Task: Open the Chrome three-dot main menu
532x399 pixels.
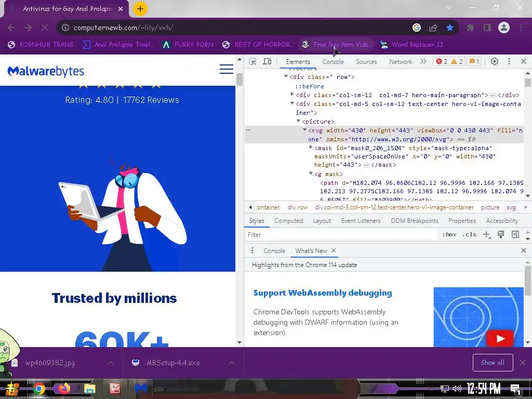Action: pyautogui.click(x=521, y=28)
